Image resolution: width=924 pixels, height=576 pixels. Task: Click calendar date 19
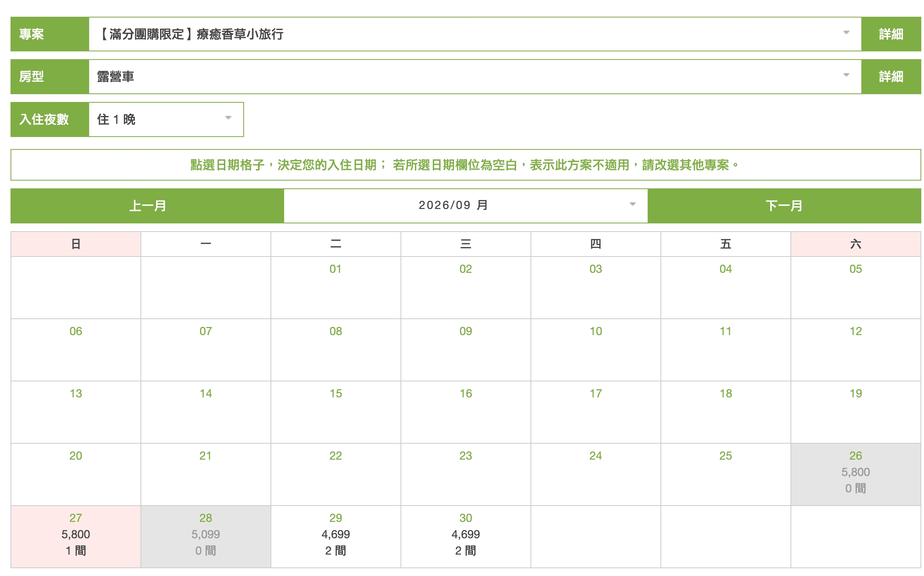tap(856, 412)
